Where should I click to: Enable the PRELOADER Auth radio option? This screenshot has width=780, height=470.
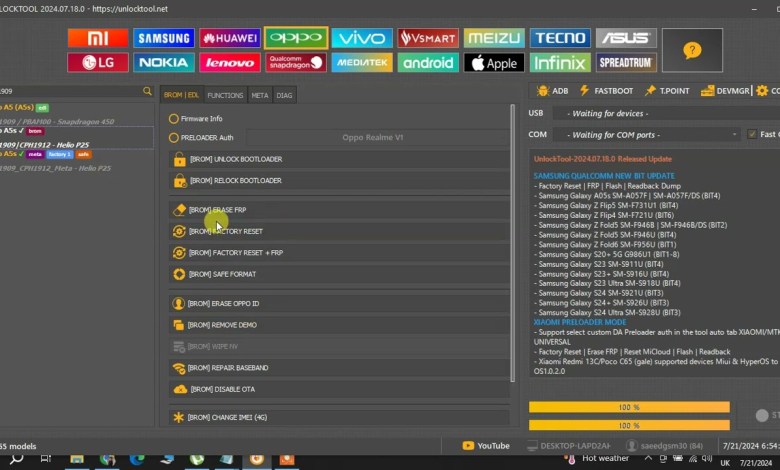click(174, 137)
